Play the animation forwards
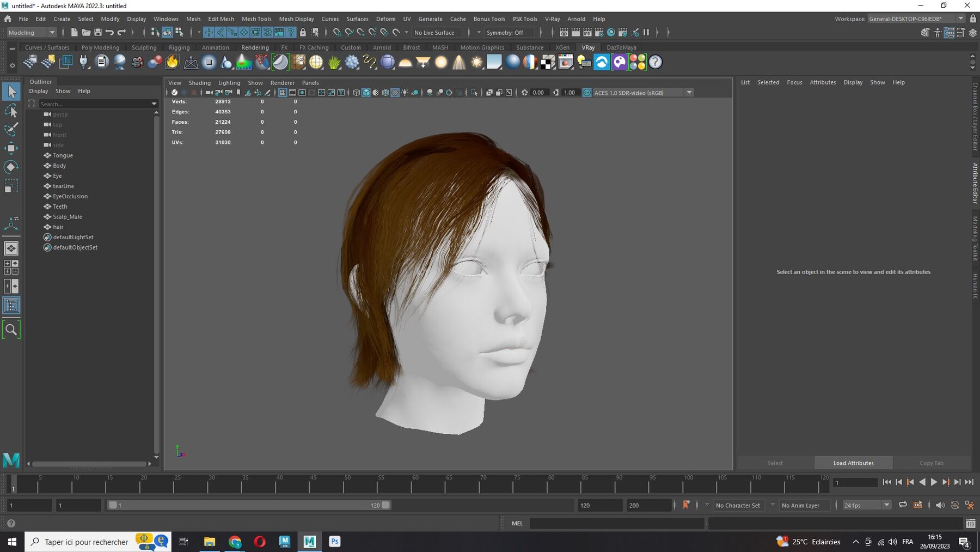980x552 pixels. 934,482
